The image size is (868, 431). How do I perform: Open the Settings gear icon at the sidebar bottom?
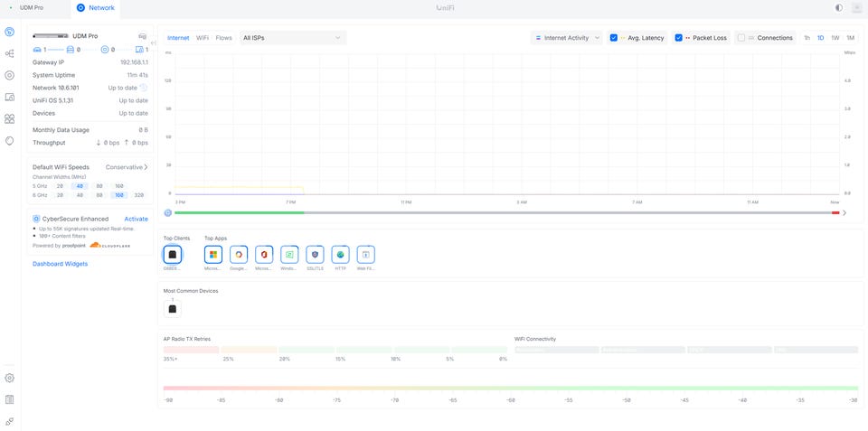point(9,379)
